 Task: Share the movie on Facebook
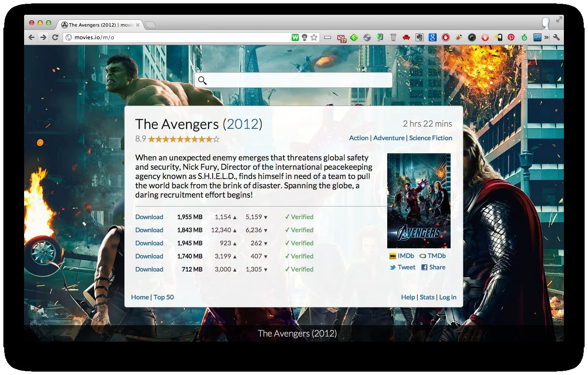pos(433,267)
